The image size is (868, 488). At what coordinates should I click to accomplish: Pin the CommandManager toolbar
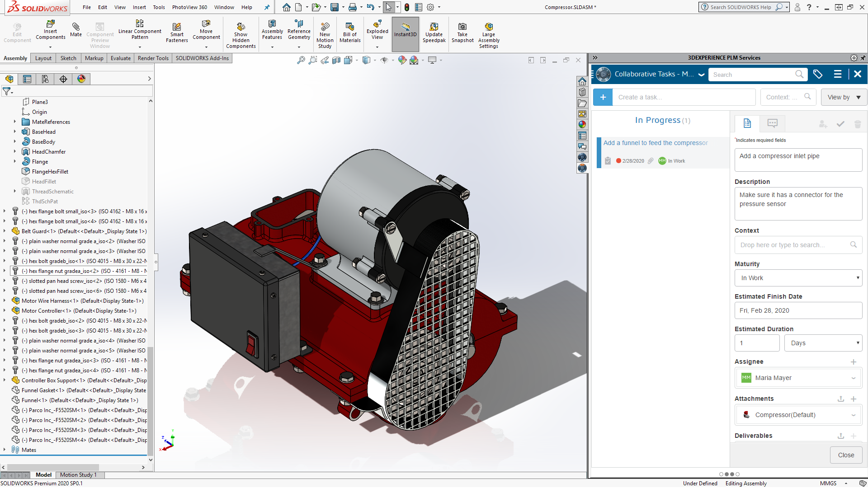[x=267, y=7]
